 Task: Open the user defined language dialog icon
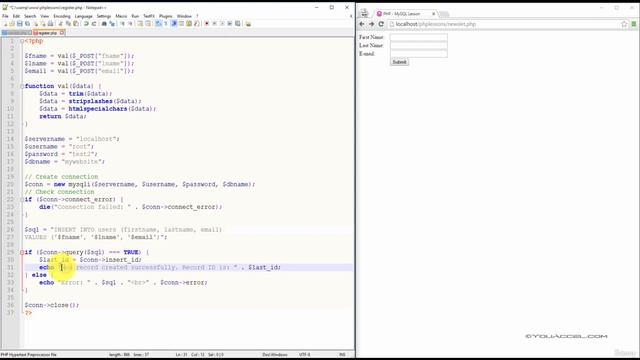click(181, 24)
